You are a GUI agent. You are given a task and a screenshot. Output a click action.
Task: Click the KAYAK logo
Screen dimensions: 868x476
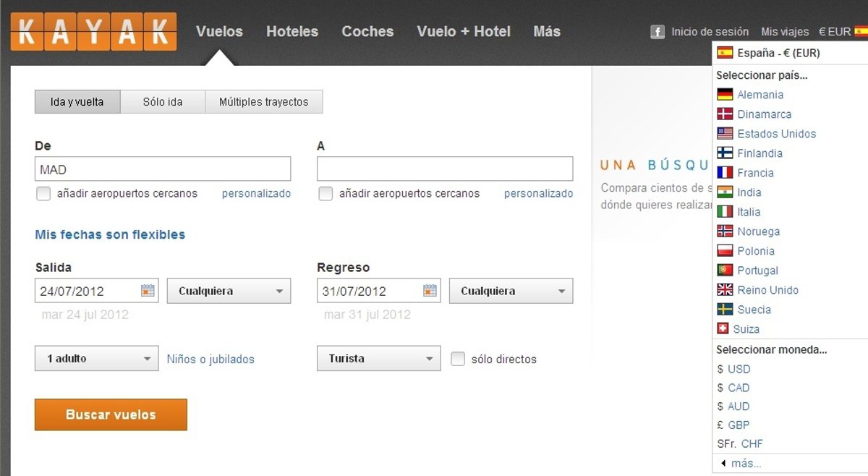tap(93, 32)
